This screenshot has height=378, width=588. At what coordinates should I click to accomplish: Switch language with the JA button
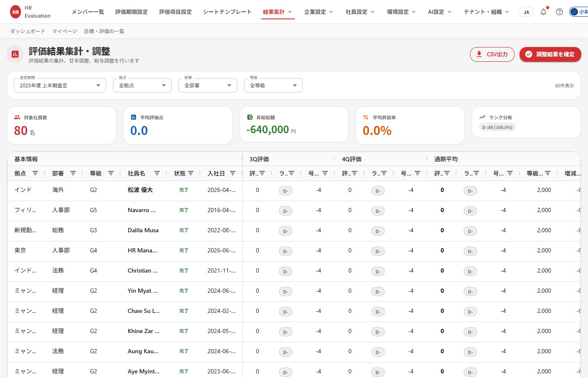(526, 12)
